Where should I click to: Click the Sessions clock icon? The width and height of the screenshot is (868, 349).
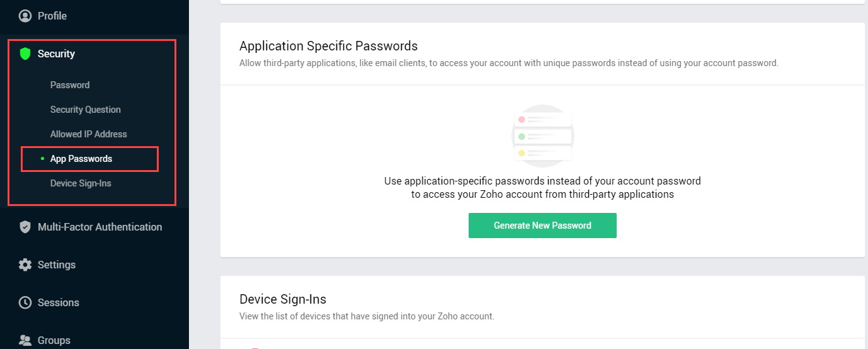click(25, 302)
